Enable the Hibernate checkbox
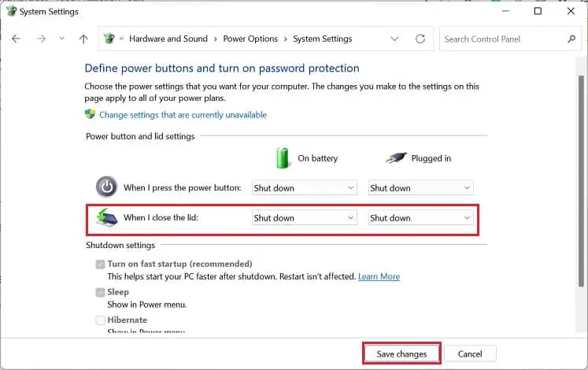The height and width of the screenshot is (370, 588). (x=100, y=320)
